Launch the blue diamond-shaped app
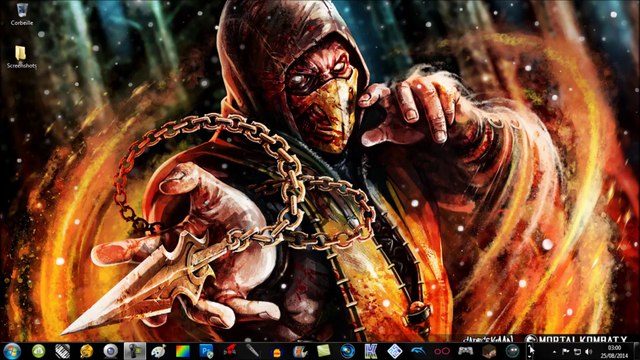 [395, 351]
